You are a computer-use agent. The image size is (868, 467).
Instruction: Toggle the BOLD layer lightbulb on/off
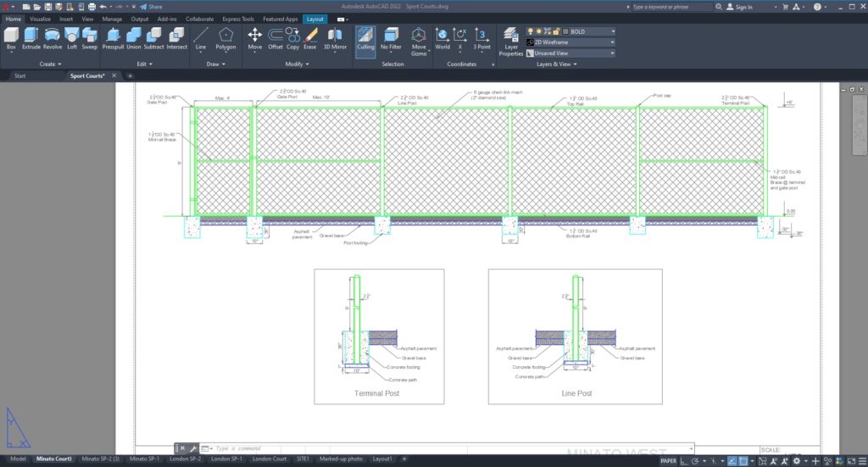[x=531, y=31]
